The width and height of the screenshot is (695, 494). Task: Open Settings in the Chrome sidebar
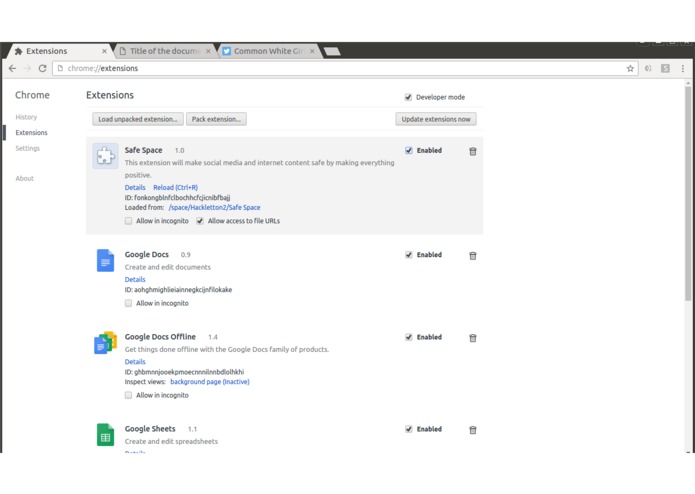tap(27, 148)
